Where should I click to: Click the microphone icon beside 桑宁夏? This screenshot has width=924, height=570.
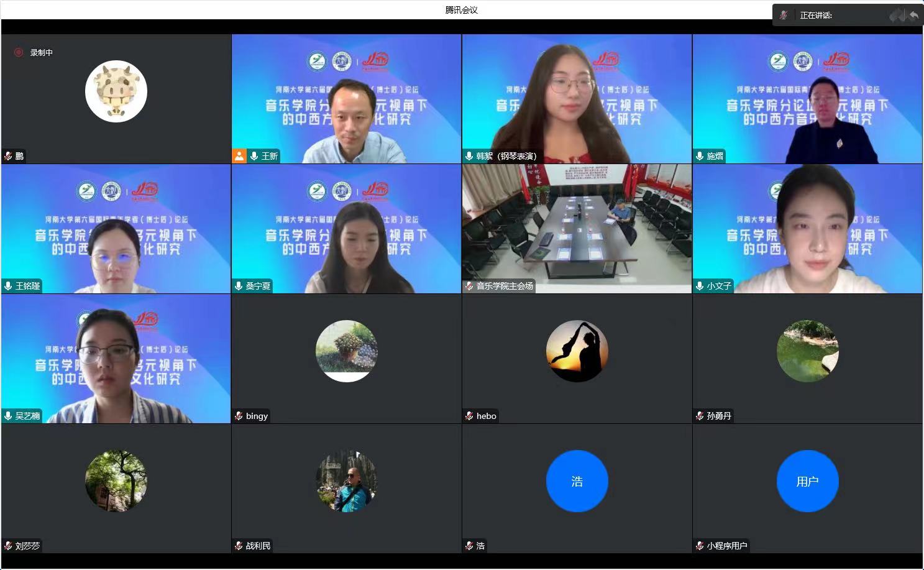(239, 286)
